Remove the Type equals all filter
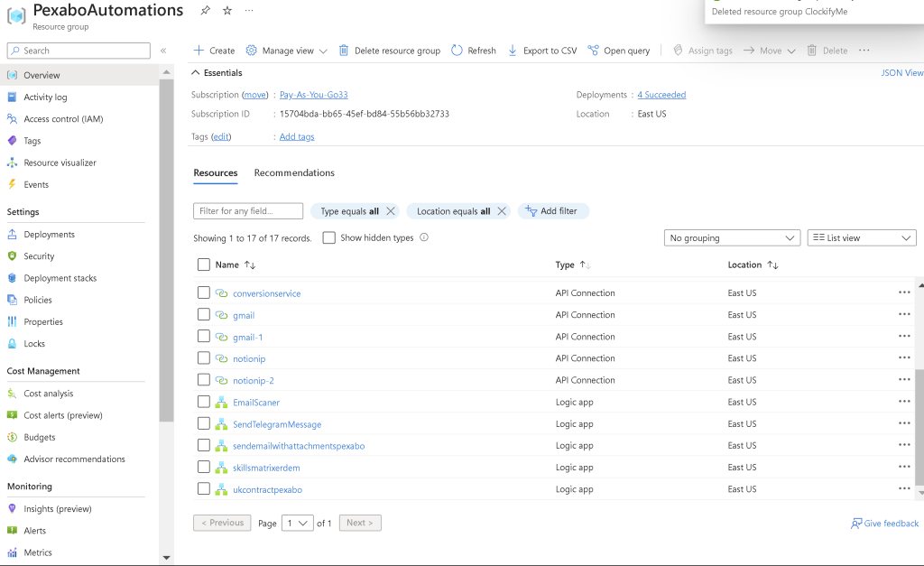 pos(390,211)
